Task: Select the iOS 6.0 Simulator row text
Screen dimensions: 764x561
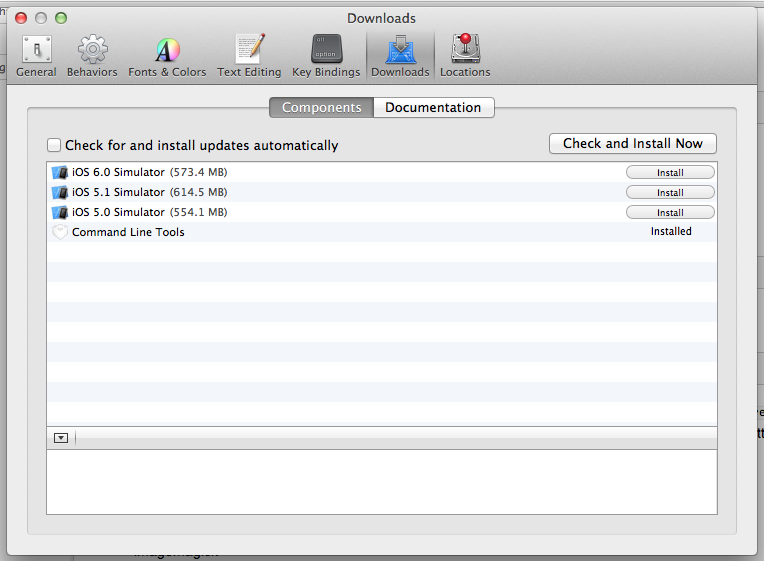Action: tap(118, 172)
